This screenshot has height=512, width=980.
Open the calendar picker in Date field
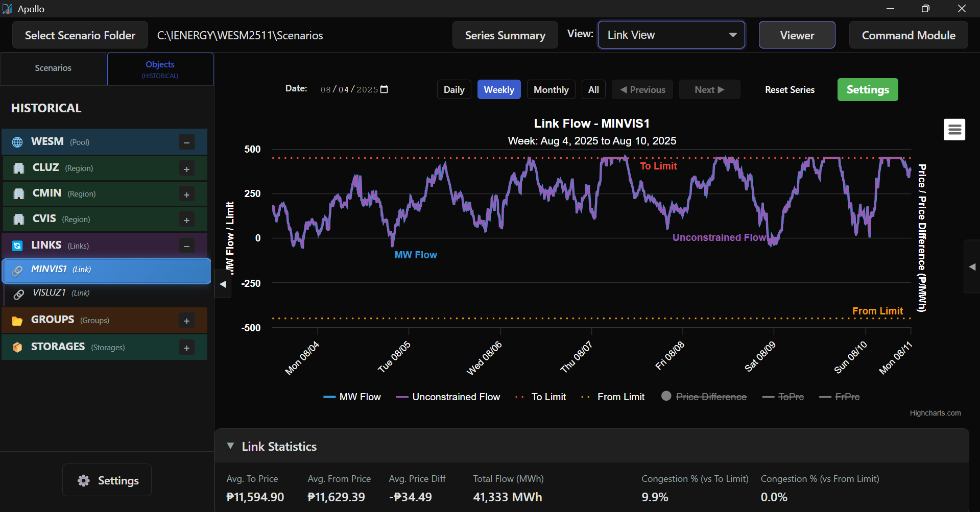click(x=385, y=89)
